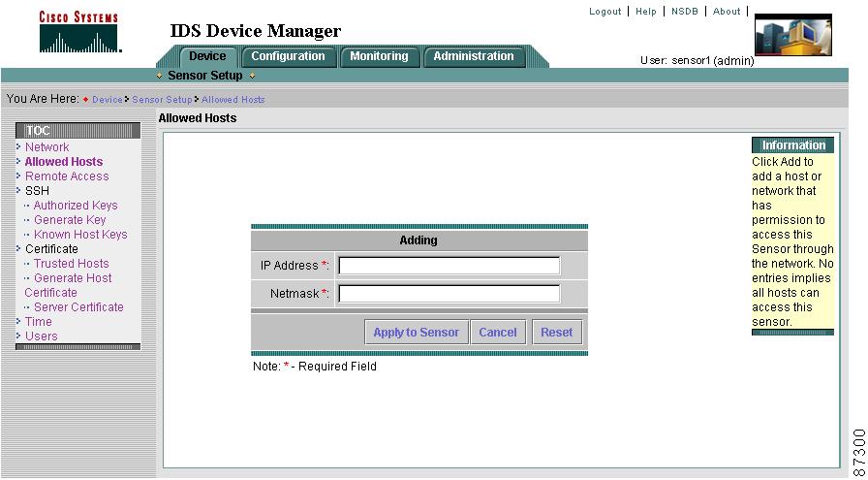Click the Cisco Systems logo
This screenshot has width=868, height=480.
[80, 33]
